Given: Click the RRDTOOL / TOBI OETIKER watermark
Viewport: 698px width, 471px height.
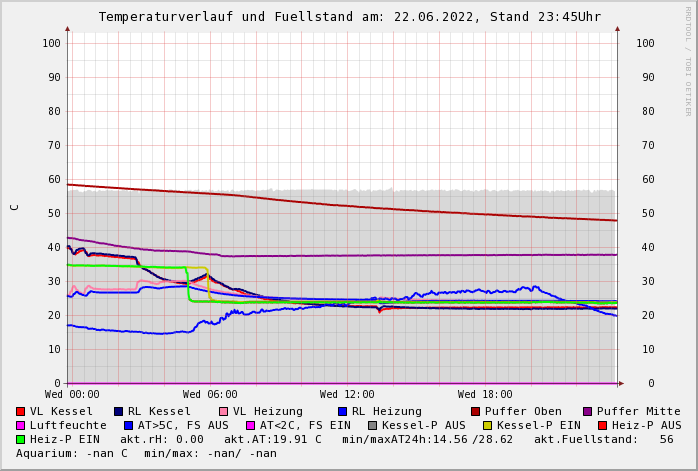Looking at the screenshot, I should tap(688, 60).
